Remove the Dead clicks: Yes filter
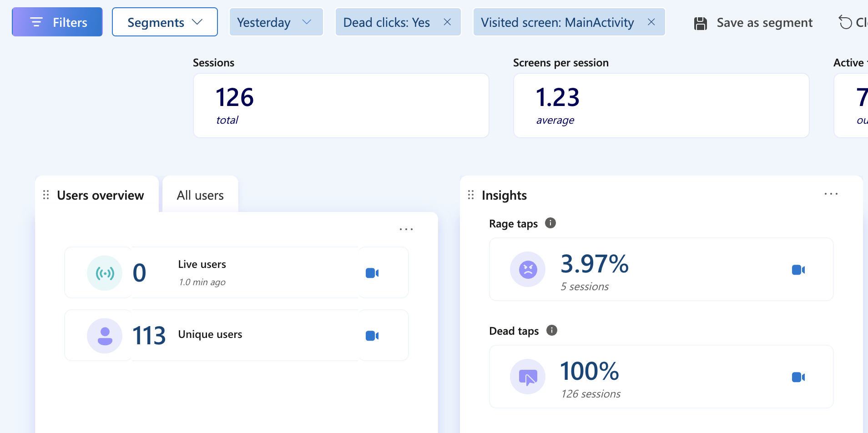Image resolution: width=868 pixels, height=433 pixels. click(447, 22)
